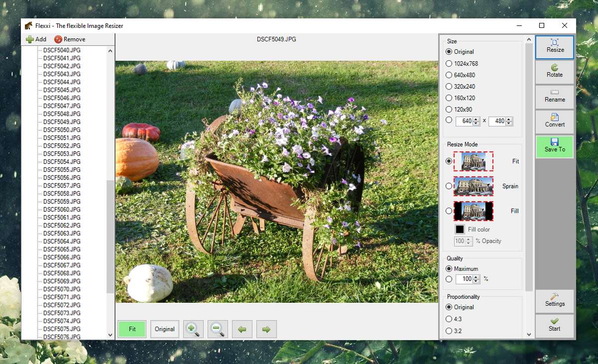Screen dimensions: 598x364
Task: Go to next image with right arrow
Action: tap(266, 329)
